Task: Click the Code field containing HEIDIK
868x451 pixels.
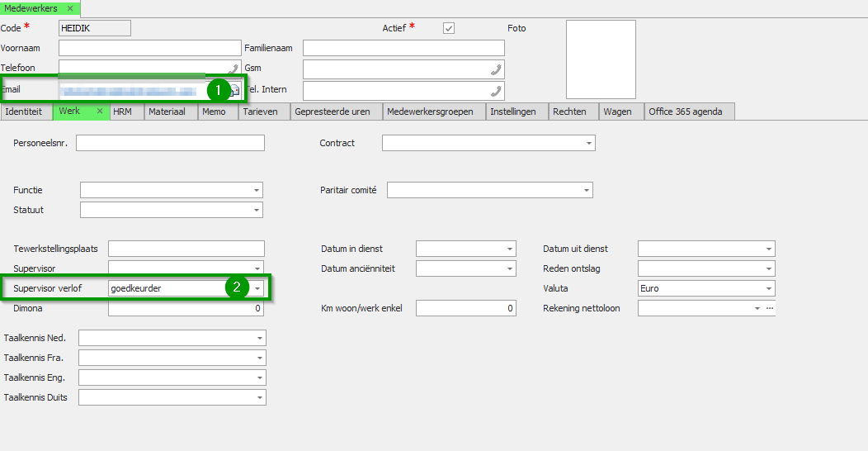Action: 95,28
